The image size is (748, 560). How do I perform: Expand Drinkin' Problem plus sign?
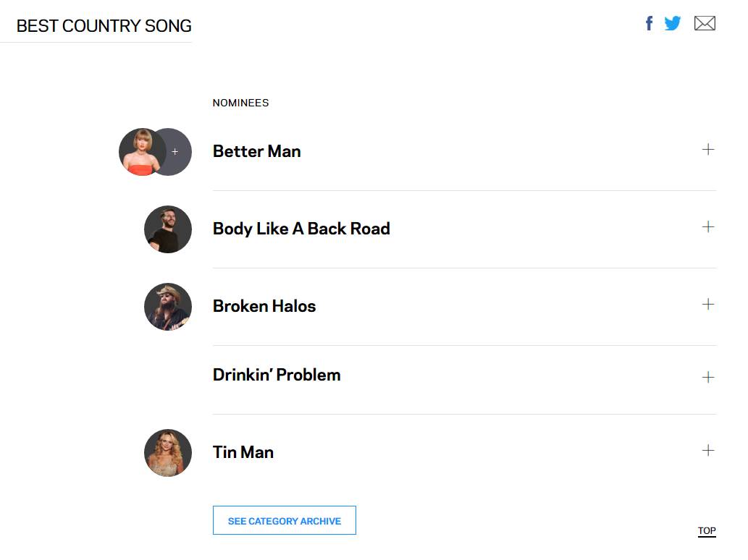click(708, 377)
